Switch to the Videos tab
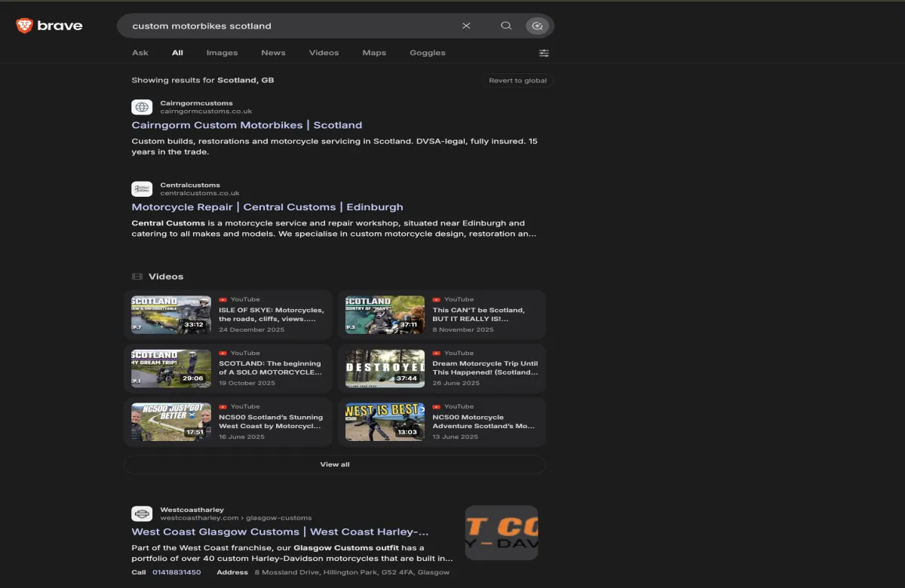Viewport: 905px width, 588px height. click(324, 53)
